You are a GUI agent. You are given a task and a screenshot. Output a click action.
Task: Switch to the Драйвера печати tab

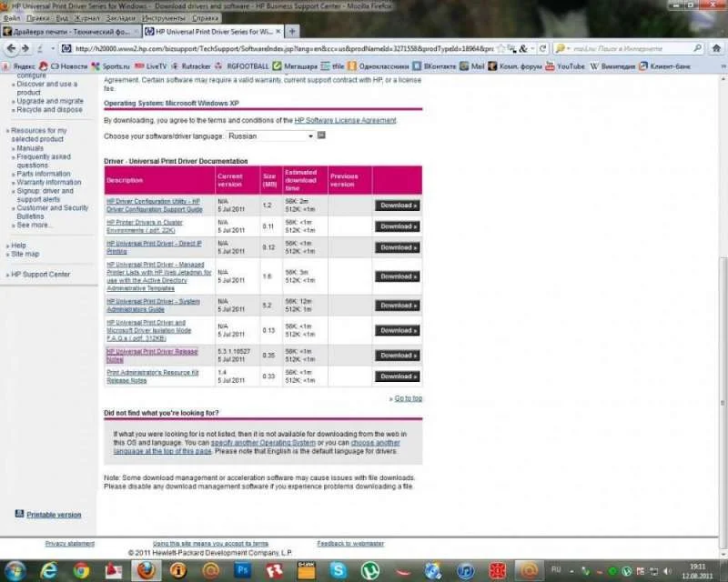71,32
